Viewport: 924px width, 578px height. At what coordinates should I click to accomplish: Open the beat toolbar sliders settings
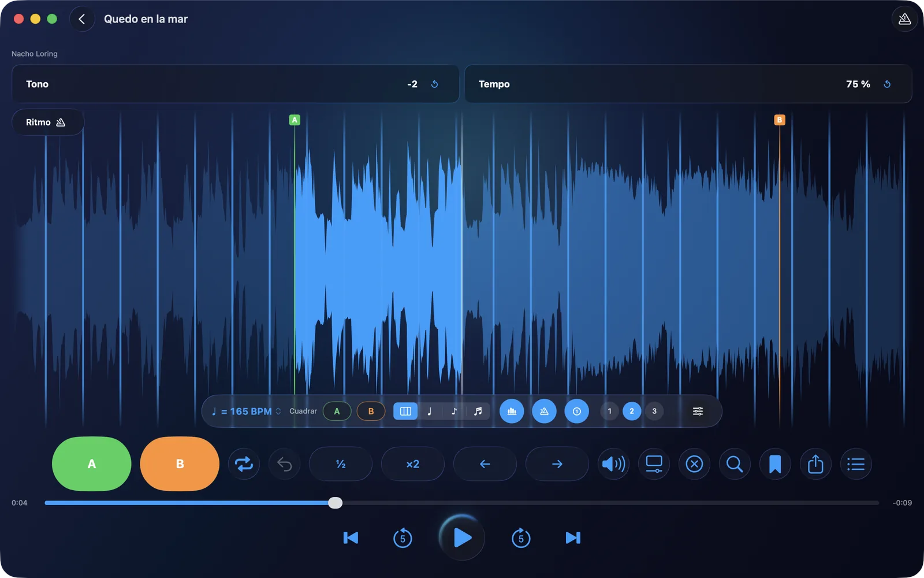coord(698,412)
